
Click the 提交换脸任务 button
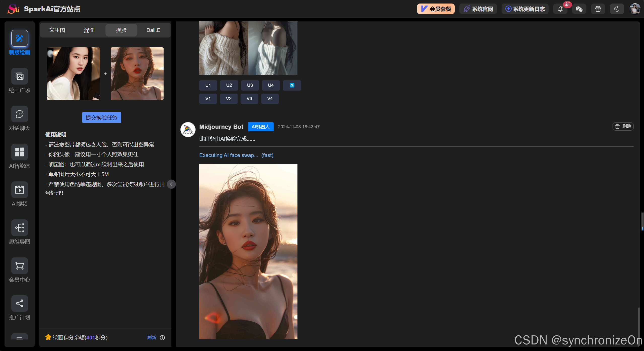click(101, 118)
